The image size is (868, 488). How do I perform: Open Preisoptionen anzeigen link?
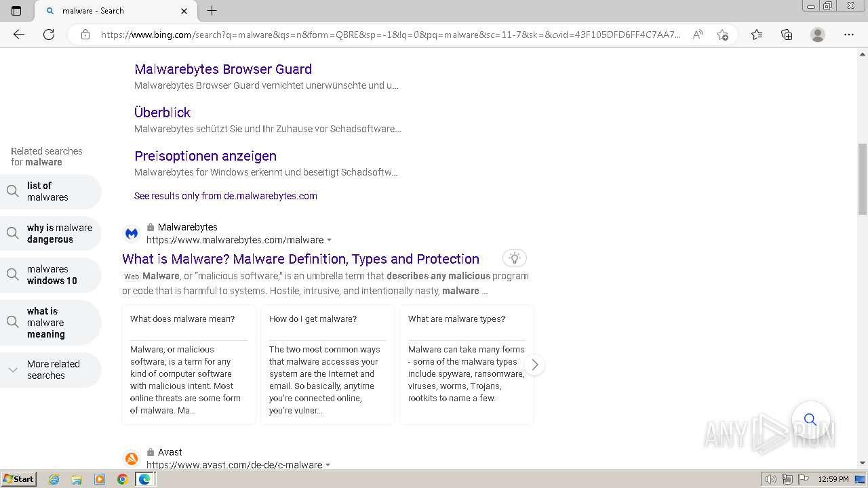[x=205, y=156]
